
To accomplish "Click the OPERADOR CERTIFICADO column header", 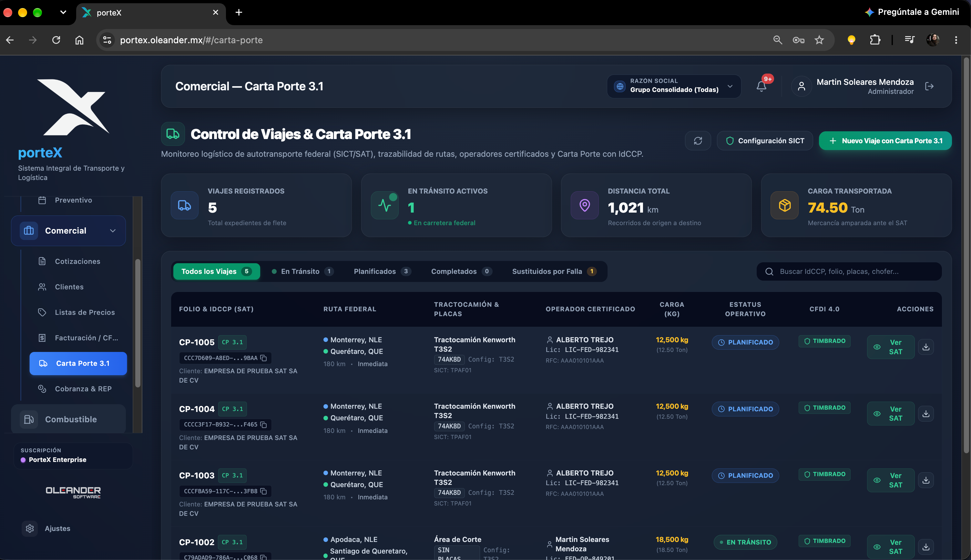I will tap(590, 309).
